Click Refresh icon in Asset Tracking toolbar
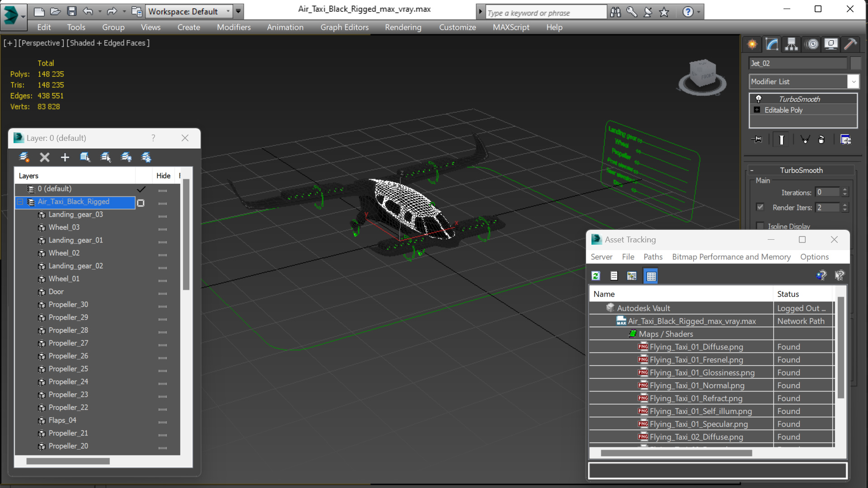 coord(596,276)
